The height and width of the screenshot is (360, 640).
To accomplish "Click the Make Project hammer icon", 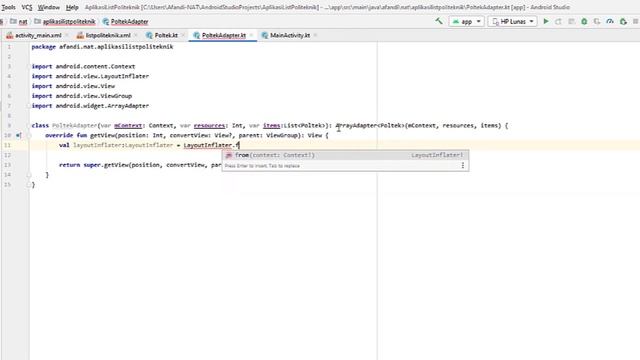I will click(439, 21).
